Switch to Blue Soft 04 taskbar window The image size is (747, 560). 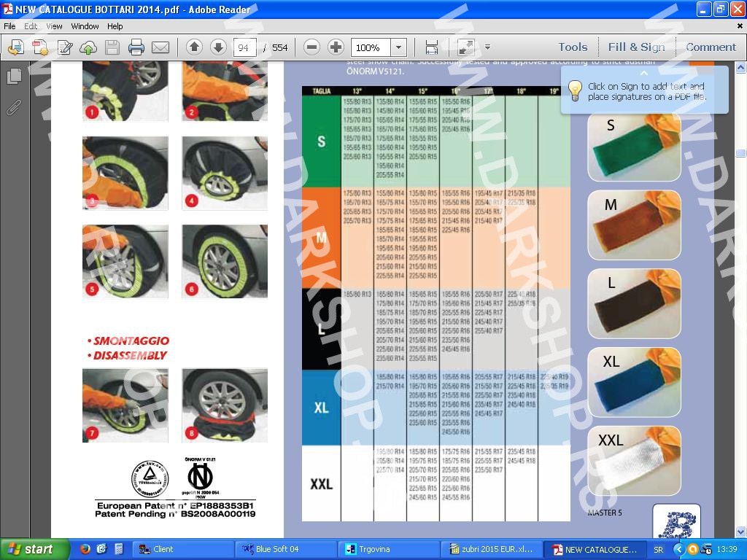coord(286,550)
